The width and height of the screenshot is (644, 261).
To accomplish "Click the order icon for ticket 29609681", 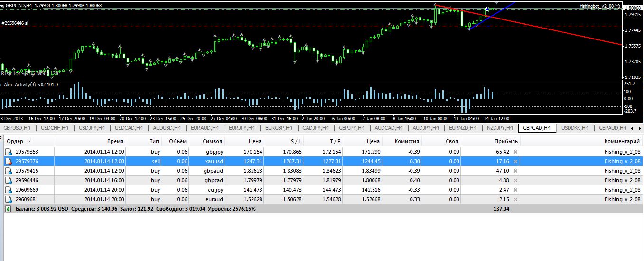I will click(9, 199).
